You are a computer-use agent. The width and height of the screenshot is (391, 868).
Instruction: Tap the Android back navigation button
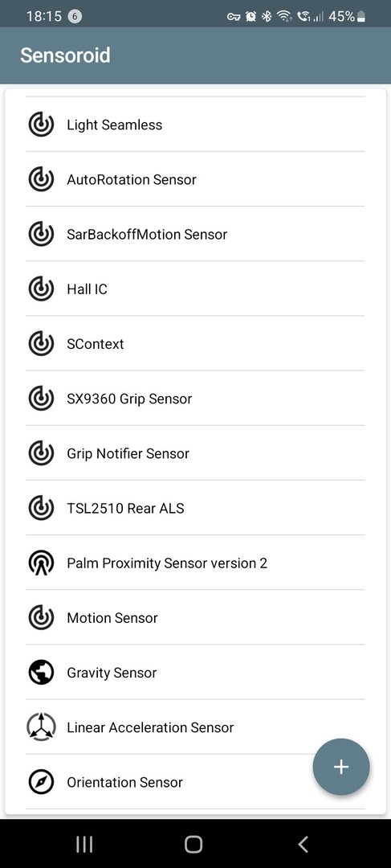303,844
